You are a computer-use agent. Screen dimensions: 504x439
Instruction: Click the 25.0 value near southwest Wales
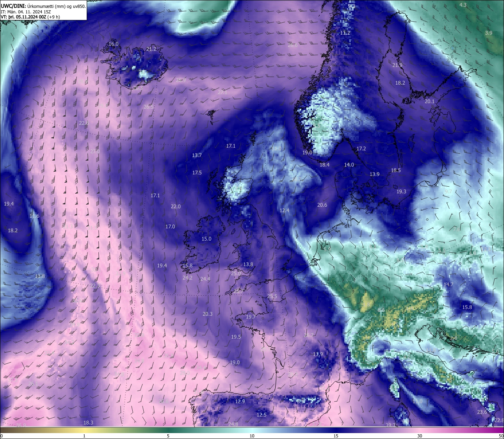coord(236,273)
